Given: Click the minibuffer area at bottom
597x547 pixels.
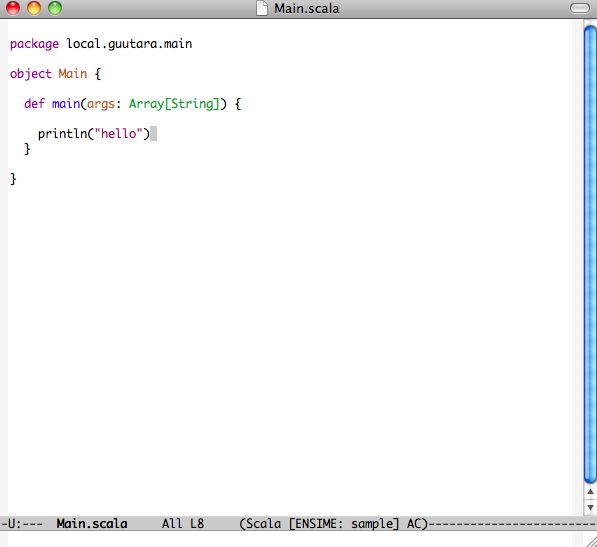Looking at the screenshot, I should (x=289, y=539).
